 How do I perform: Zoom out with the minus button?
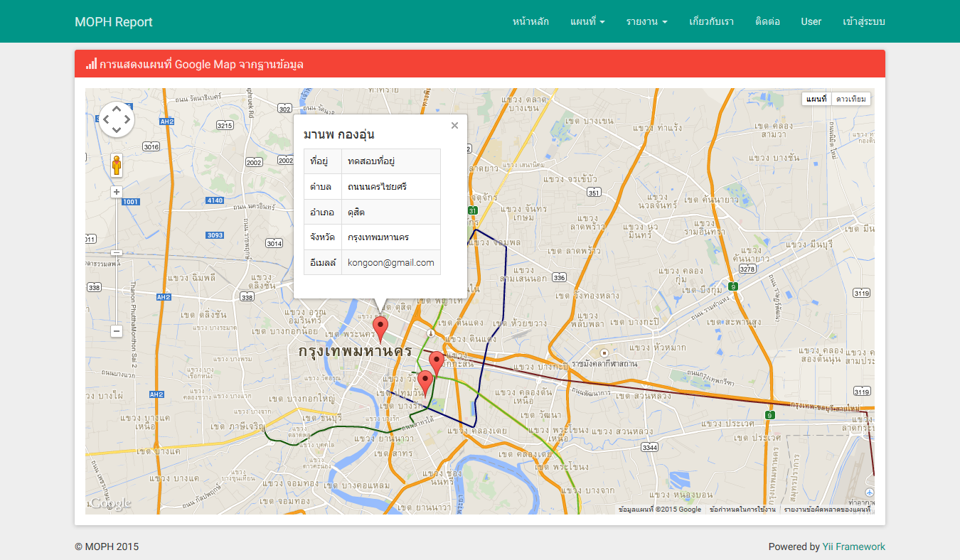pyautogui.click(x=117, y=331)
